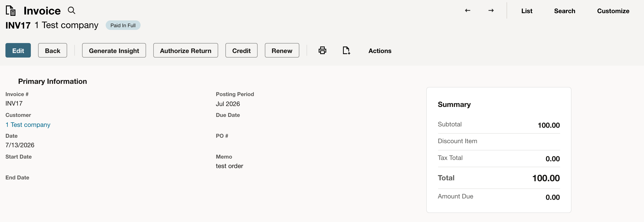
Task: Click the INV17 title in header
Action: coord(18,25)
